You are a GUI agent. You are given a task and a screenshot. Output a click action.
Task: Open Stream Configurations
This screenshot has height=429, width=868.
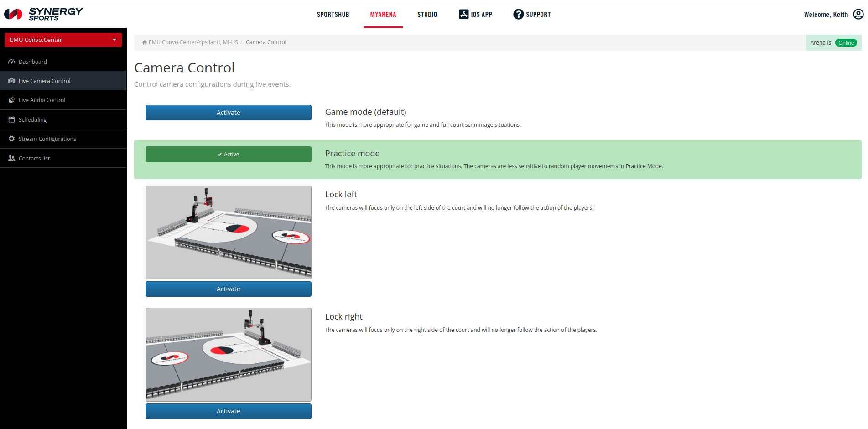(63, 139)
